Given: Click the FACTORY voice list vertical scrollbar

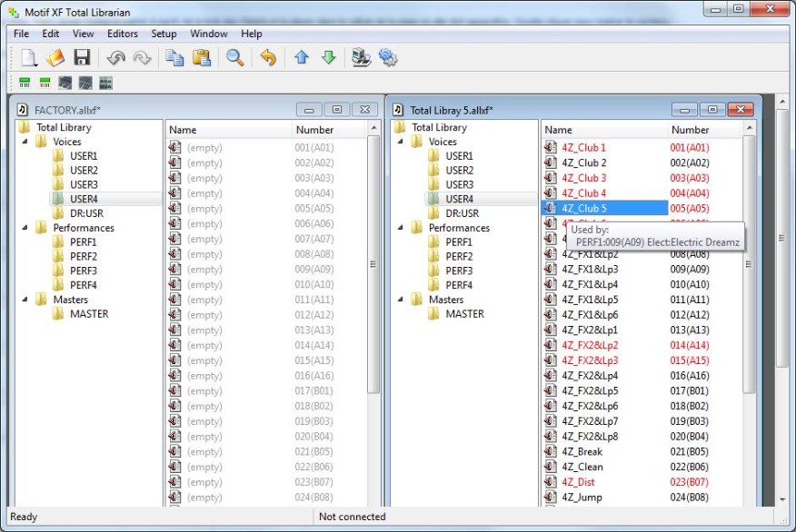Looking at the screenshot, I should tap(373, 263).
